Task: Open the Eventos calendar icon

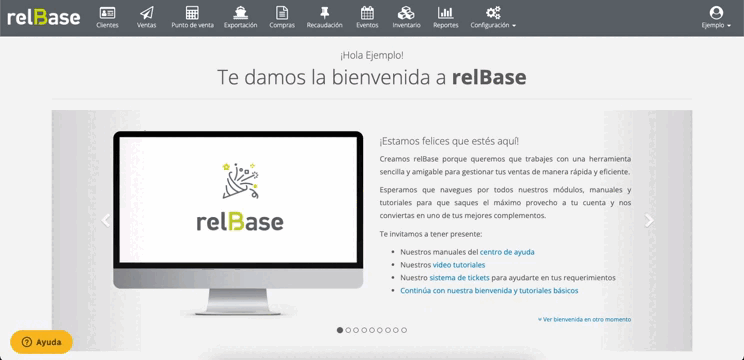Action: (x=367, y=13)
